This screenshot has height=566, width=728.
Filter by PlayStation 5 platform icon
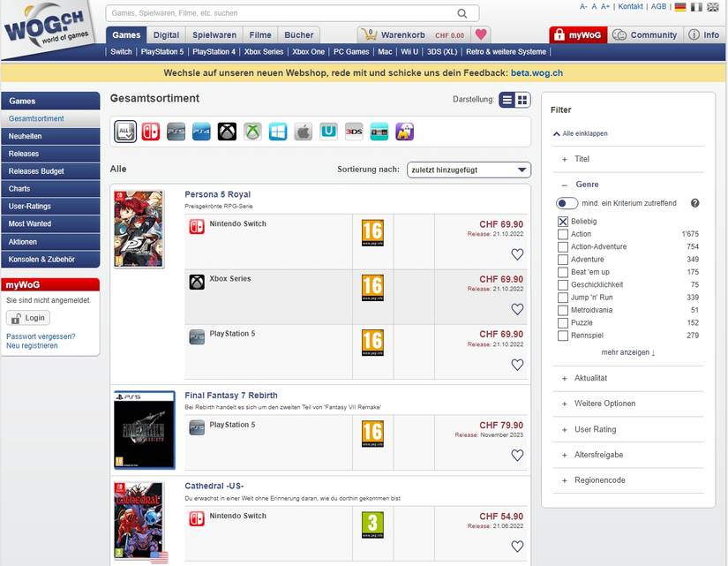point(176,132)
